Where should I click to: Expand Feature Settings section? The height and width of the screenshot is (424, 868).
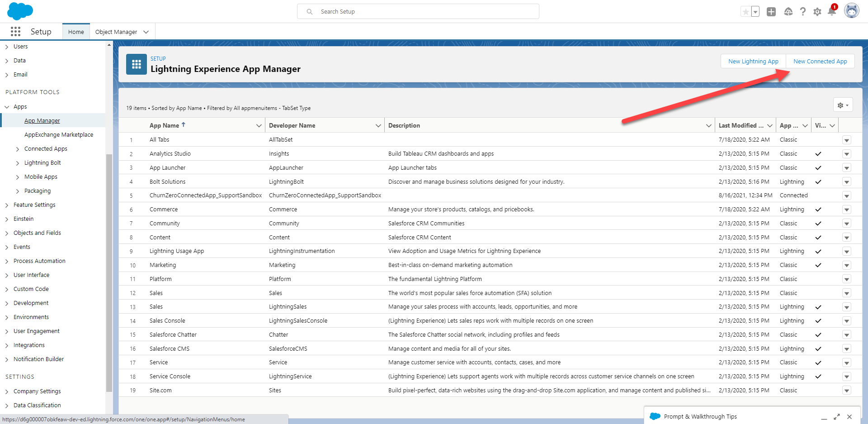(x=7, y=205)
